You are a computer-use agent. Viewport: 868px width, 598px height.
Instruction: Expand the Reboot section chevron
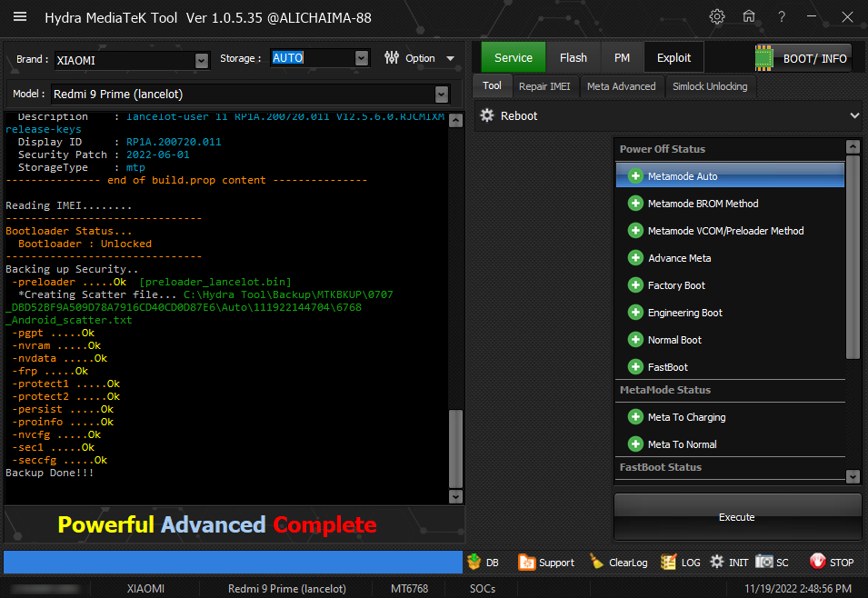(x=854, y=115)
